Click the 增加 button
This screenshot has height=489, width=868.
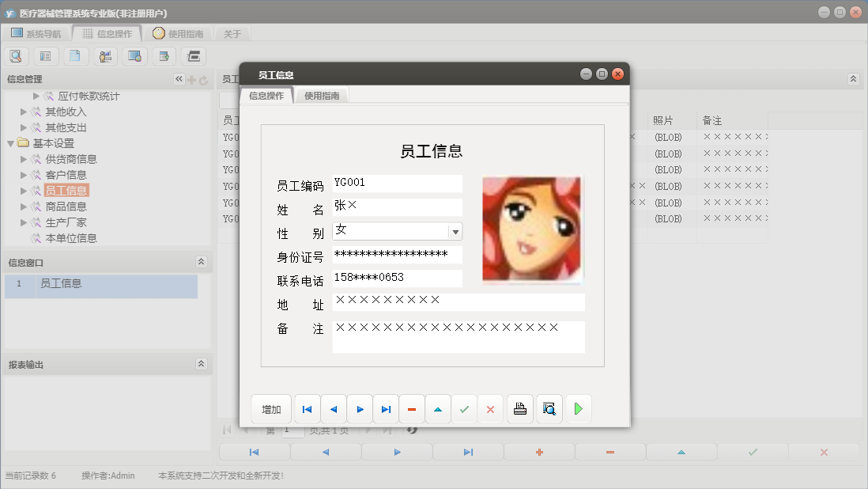tap(271, 409)
